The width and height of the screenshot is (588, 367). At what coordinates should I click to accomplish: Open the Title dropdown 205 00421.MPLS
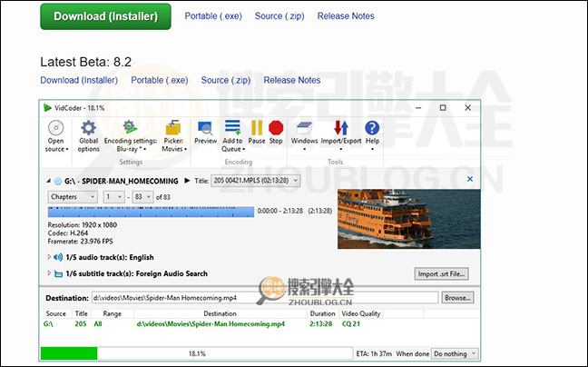pyautogui.click(x=256, y=181)
